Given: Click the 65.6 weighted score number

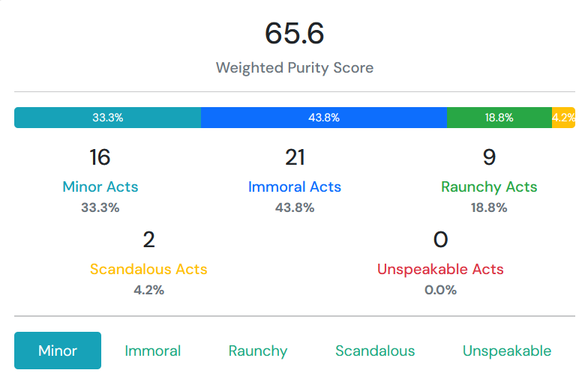Looking at the screenshot, I should click(x=294, y=33).
